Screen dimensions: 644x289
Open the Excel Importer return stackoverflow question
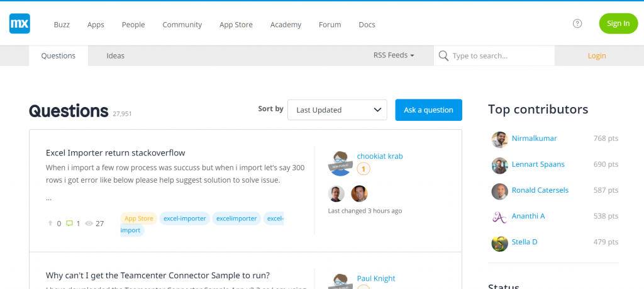pyautogui.click(x=116, y=152)
